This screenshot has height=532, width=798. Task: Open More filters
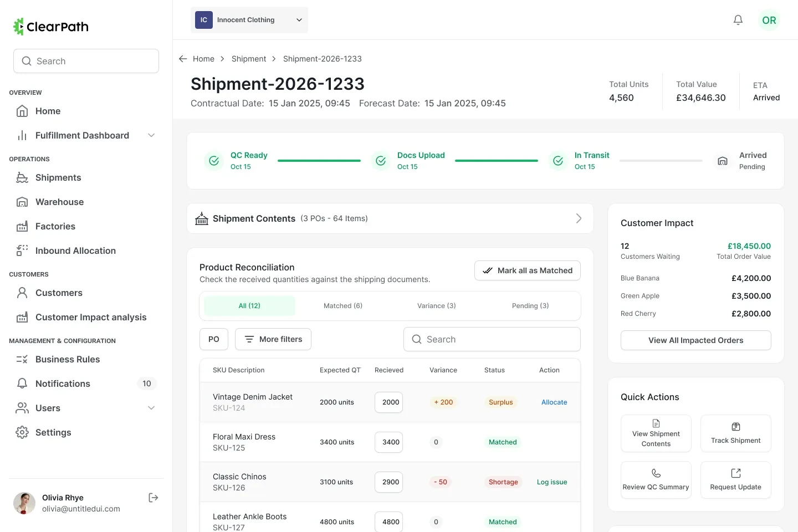point(273,339)
